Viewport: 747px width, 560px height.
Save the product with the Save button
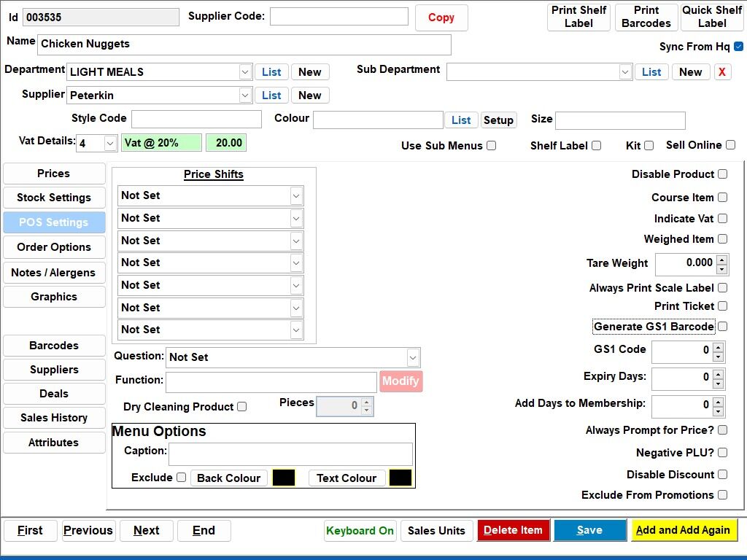589,530
